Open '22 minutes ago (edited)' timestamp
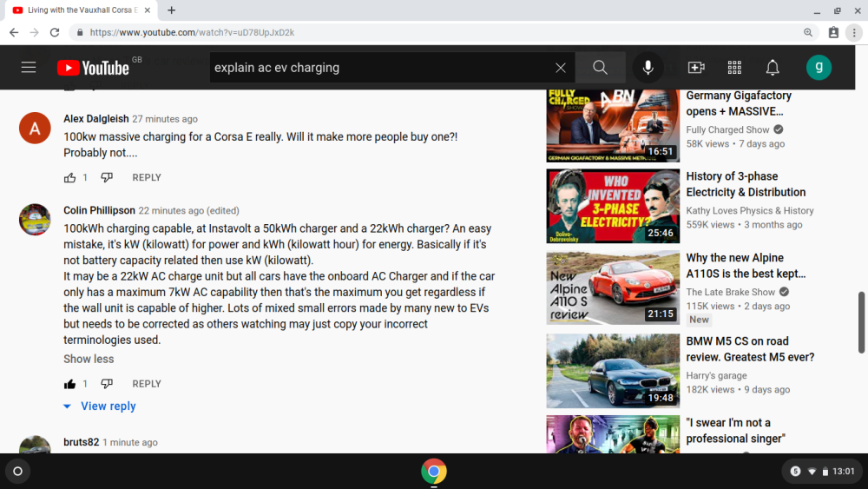Screen dimensions: 868x489 coord(188,211)
